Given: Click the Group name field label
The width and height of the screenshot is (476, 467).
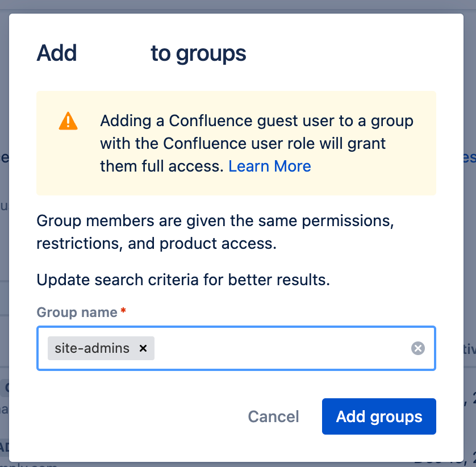Looking at the screenshot, I should click(77, 312).
